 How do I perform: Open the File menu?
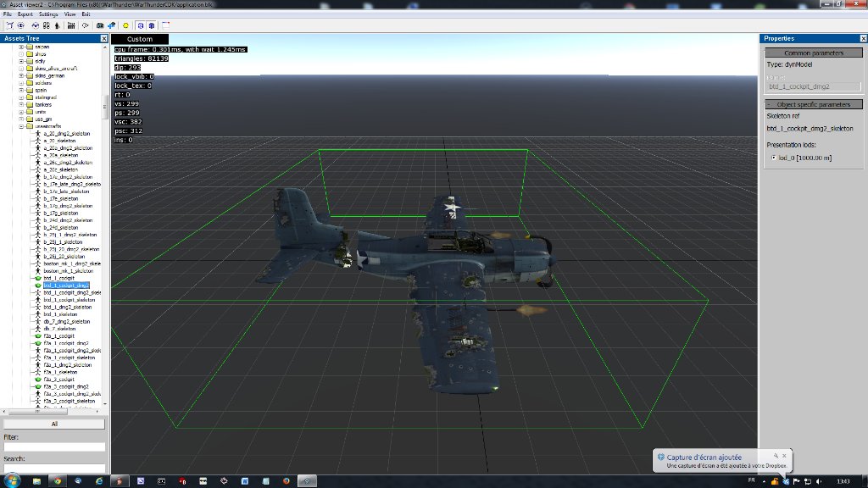coord(7,14)
